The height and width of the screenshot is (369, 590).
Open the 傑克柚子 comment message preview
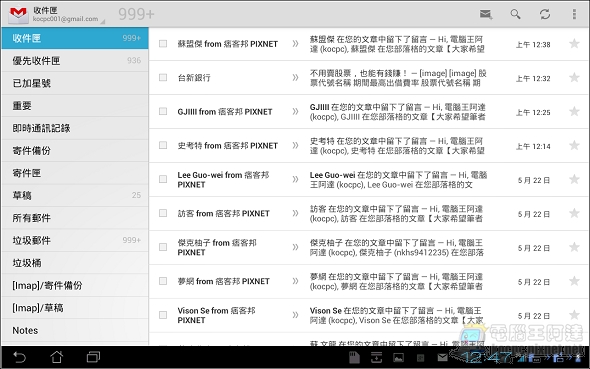click(x=397, y=247)
